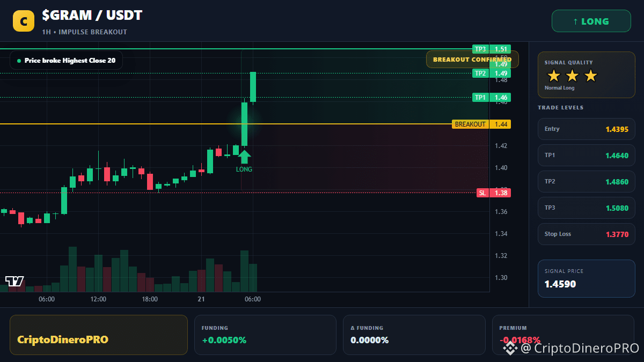The width and height of the screenshot is (644, 362).
Task: Open the Signal Quality card
Action: [x=586, y=75]
